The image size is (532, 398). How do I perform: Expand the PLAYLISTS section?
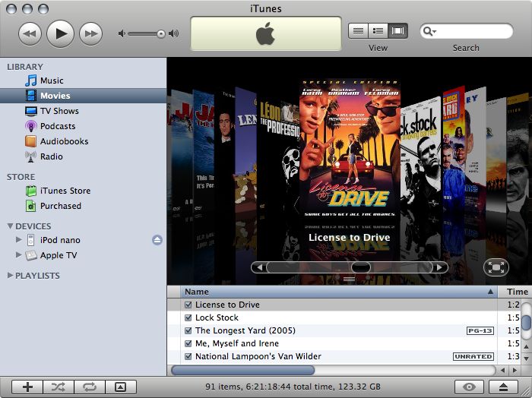[10, 275]
